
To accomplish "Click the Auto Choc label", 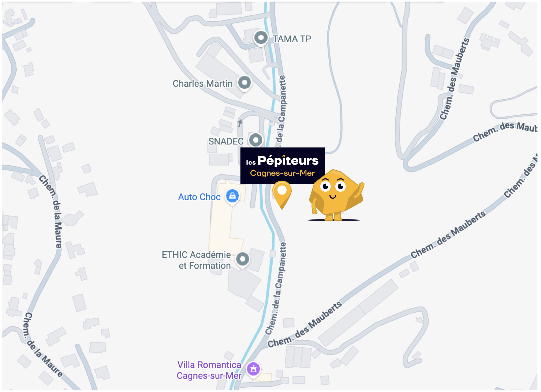I will pos(199,197).
